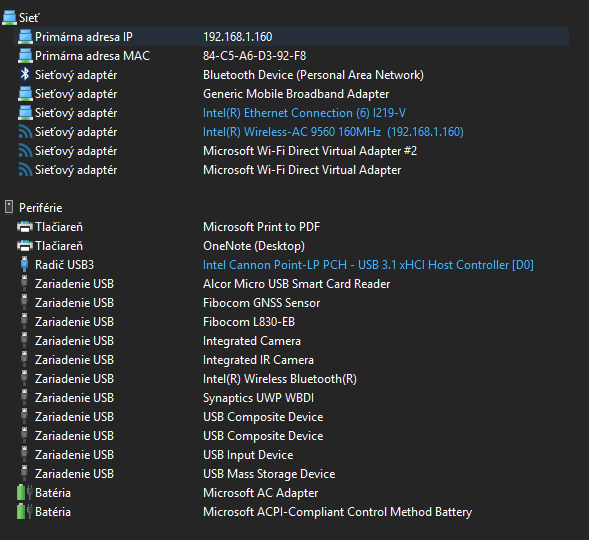Click the USB plug icon of Fibocom GNSS Sensor

coord(24,303)
